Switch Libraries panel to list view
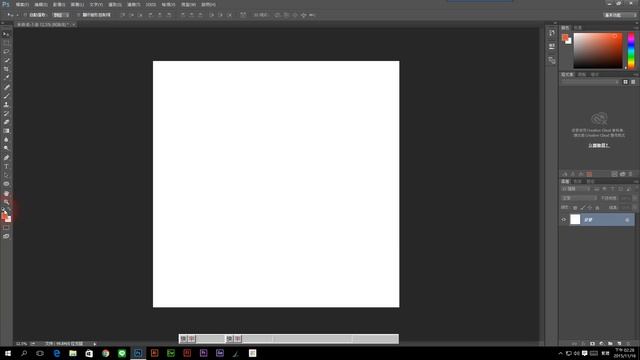The image size is (640, 360). 633,82
